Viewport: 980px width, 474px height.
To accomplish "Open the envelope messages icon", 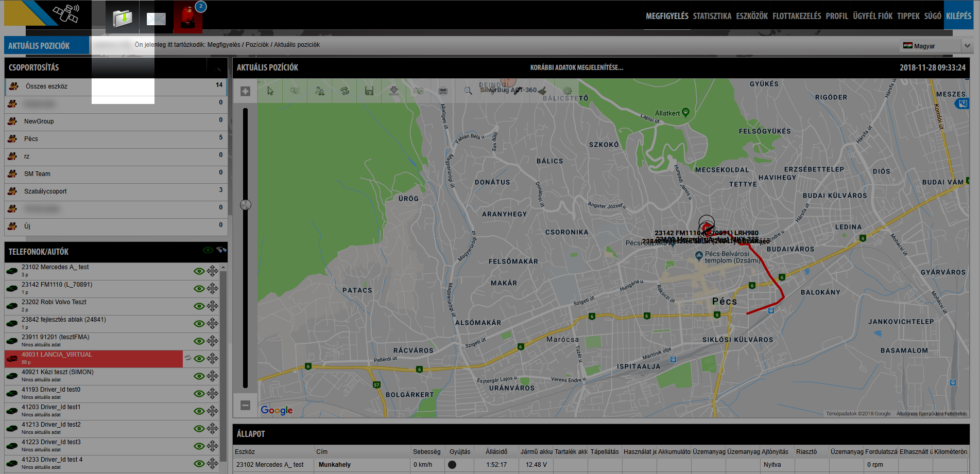I will 156,19.
